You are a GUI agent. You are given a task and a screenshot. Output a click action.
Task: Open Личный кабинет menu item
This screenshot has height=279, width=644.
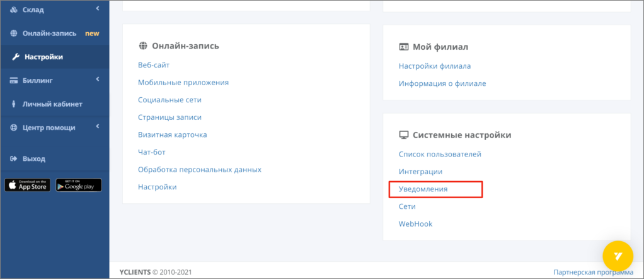point(52,104)
